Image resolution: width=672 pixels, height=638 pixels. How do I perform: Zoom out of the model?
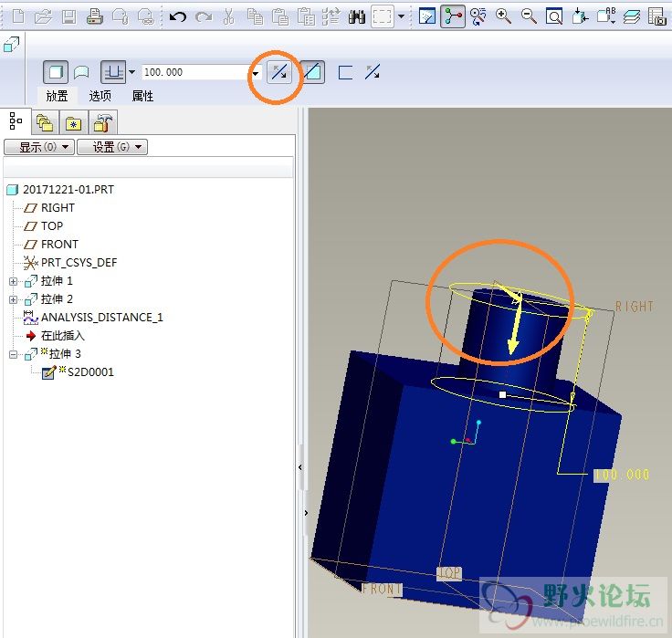coord(529,16)
